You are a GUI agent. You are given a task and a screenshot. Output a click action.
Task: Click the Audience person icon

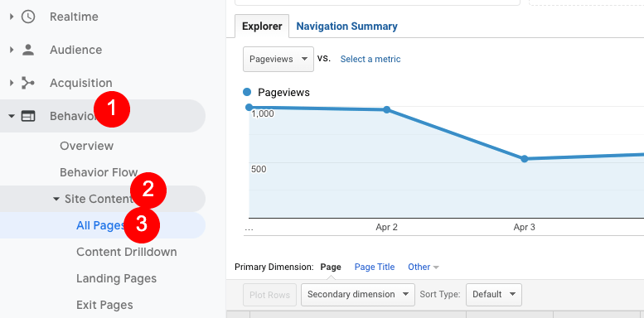pyautogui.click(x=28, y=50)
